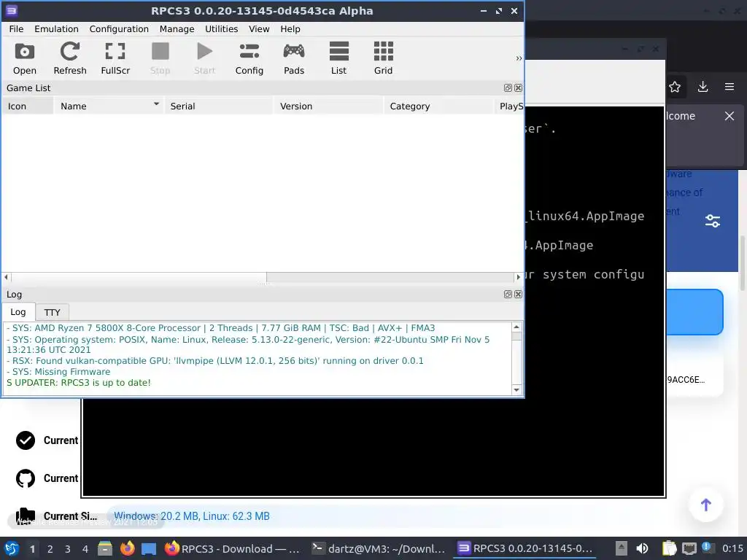Switch to RPCS3 Download Firefox window

click(233, 548)
